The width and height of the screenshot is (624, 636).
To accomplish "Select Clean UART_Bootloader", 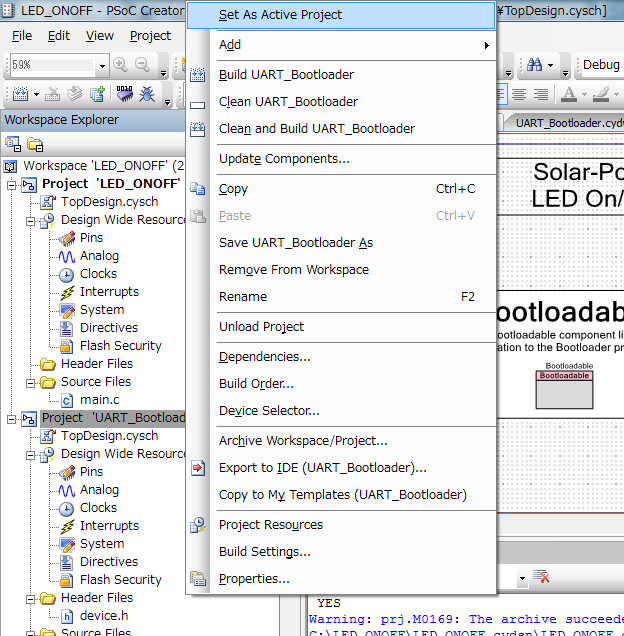I will [x=341, y=101].
